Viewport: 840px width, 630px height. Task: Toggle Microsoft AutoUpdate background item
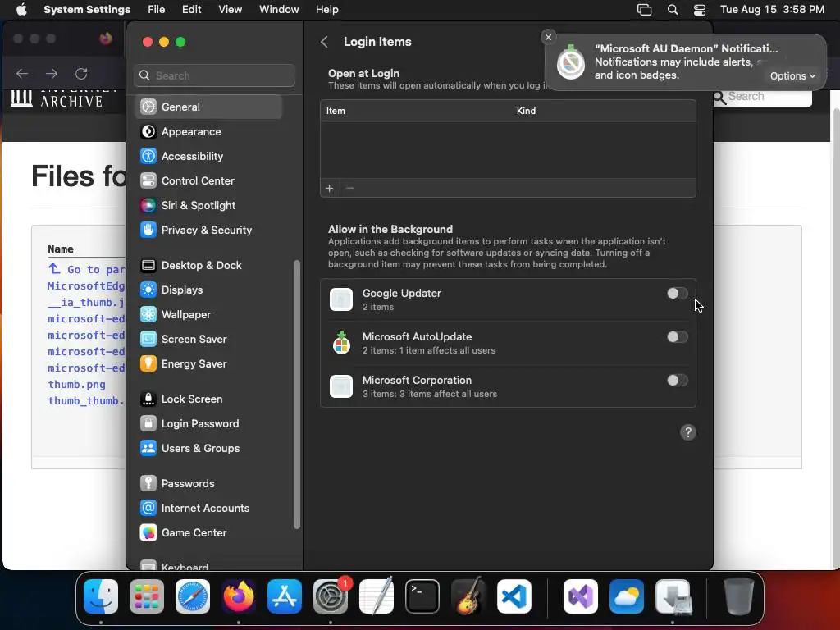click(677, 337)
